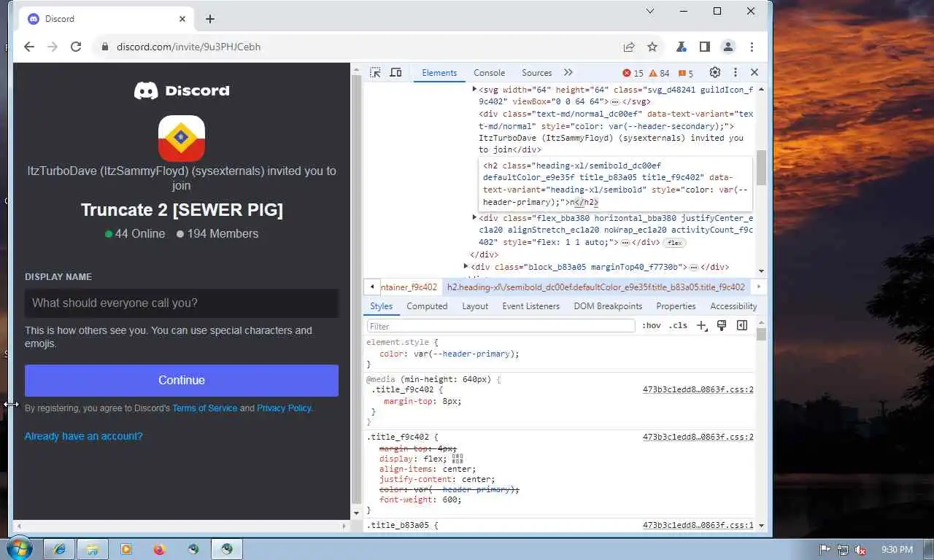Show more DevTools tabs chevron
Image resolution: width=934 pixels, height=560 pixels.
pyautogui.click(x=568, y=72)
